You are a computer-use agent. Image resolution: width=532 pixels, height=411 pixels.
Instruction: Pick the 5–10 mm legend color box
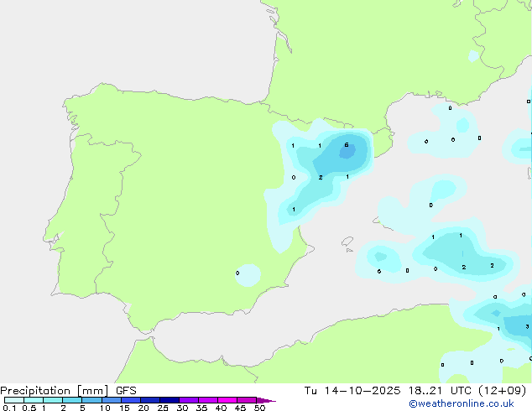91,400
